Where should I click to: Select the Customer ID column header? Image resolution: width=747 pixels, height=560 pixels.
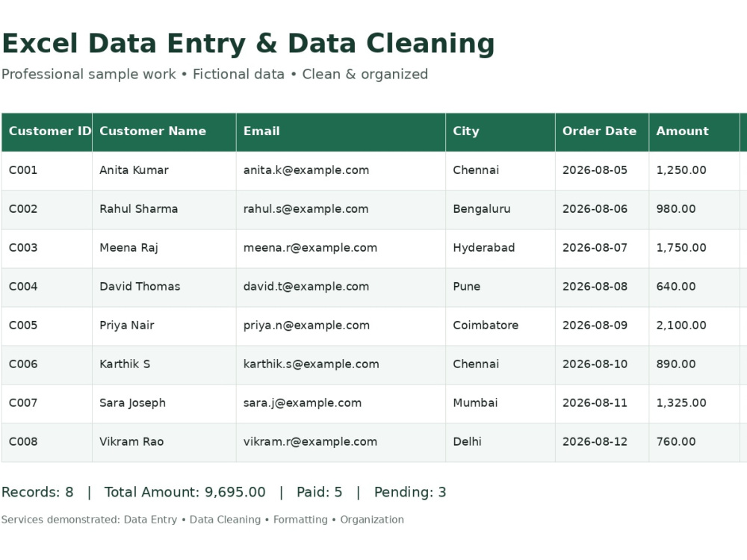(46, 132)
